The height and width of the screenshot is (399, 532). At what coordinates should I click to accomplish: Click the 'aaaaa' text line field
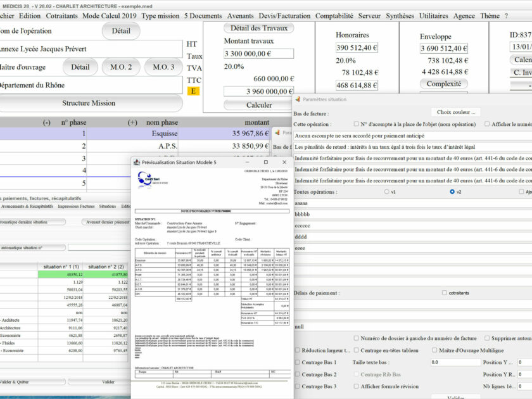coord(412,203)
